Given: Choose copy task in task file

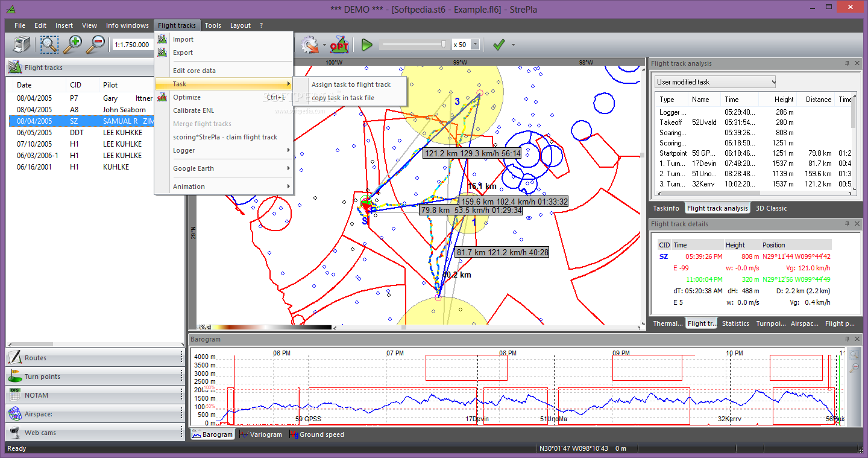Looking at the screenshot, I should [x=351, y=98].
